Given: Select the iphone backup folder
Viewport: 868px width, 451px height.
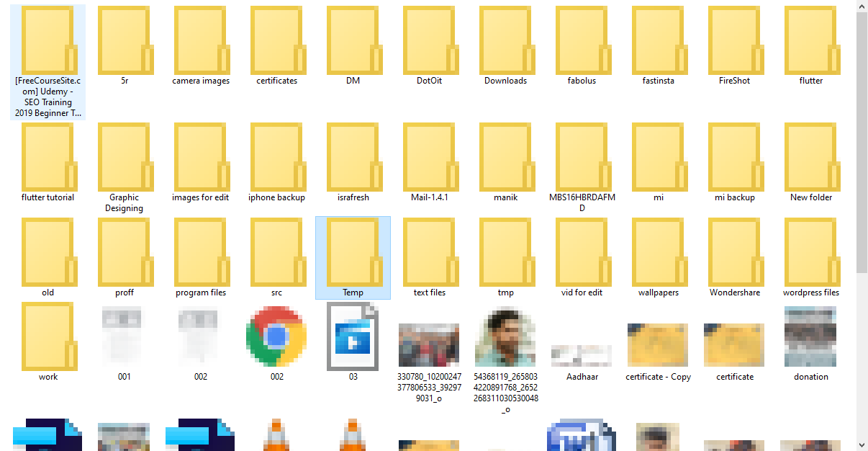Looking at the screenshot, I should point(277,158).
